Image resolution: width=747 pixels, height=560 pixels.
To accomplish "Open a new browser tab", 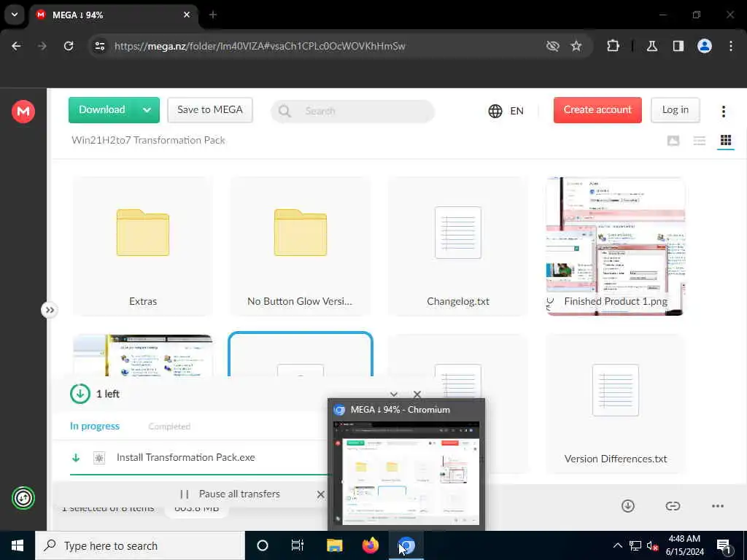I will [x=213, y=15].
